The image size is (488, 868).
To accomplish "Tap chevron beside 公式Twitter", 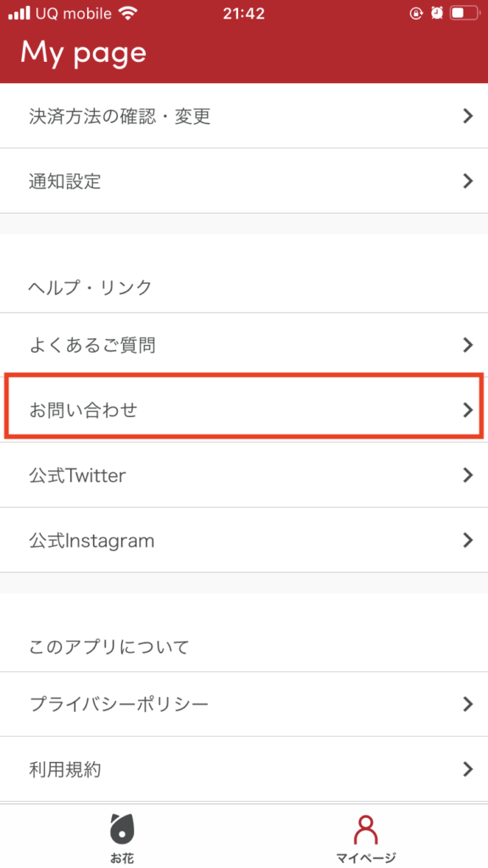I will (468, 475).
